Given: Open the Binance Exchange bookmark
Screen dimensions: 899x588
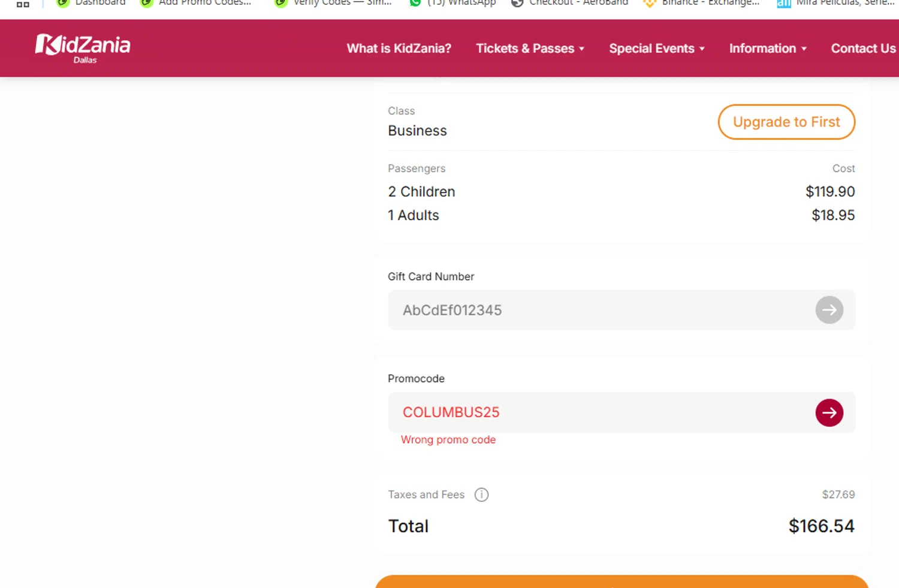Looking at the screenshot, I should coord(701,3).
